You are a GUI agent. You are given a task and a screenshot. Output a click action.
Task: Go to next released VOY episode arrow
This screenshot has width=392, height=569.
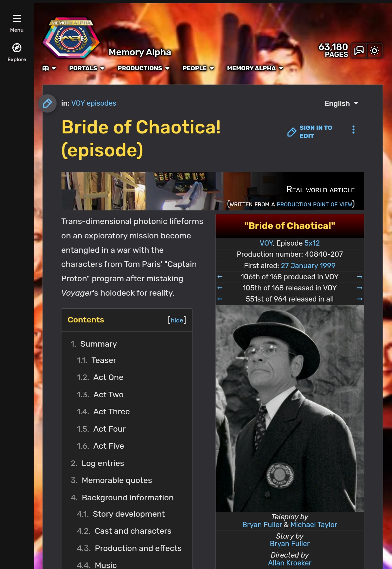360,288
